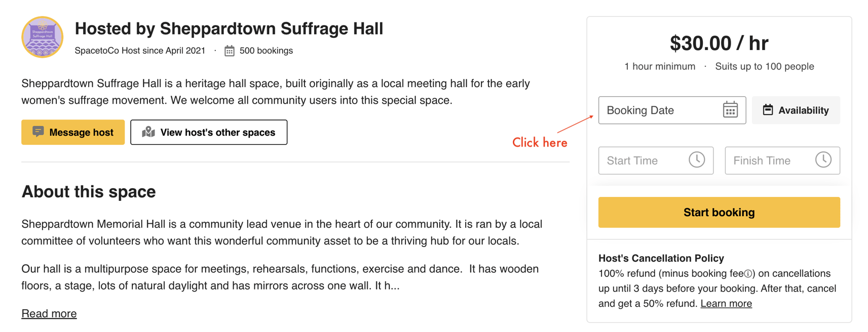868x332 pixels.
Task: View the host's other spaces
Action: (209, 132)
